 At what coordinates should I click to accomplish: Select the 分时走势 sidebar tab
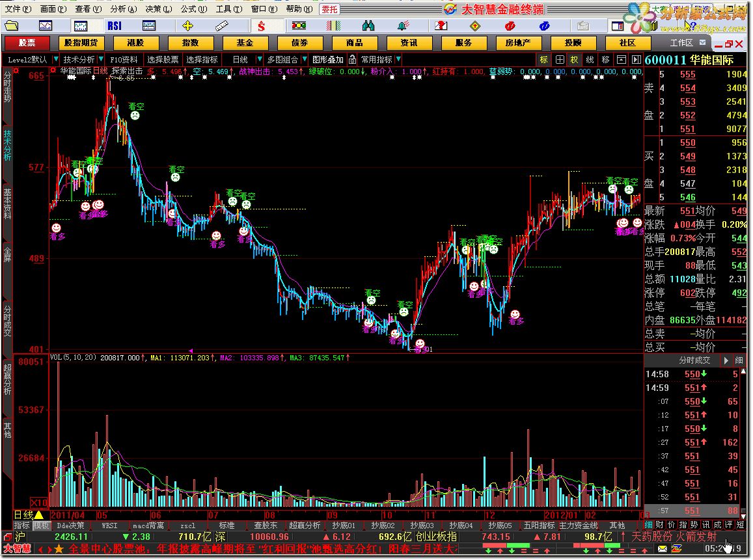(7, 87)
